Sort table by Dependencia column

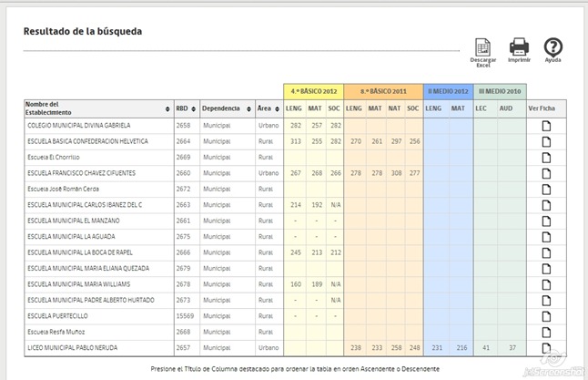[x=227, y=108]
